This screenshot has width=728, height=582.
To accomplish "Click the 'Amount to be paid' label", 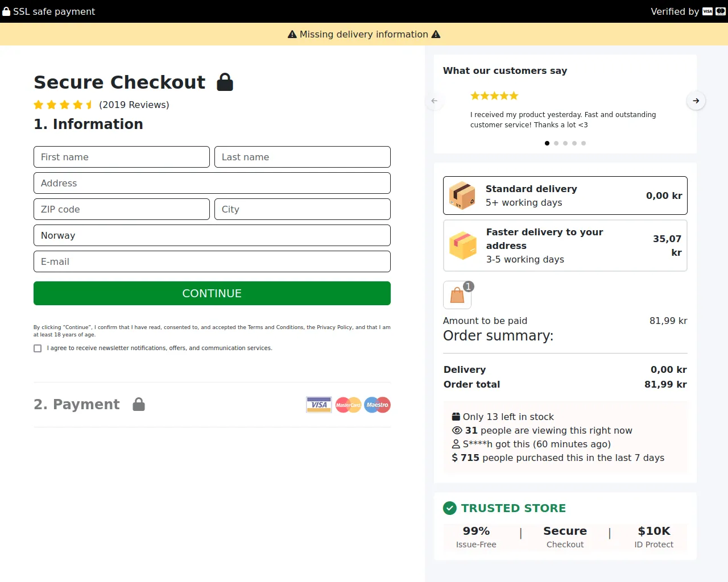I will 485,321.
